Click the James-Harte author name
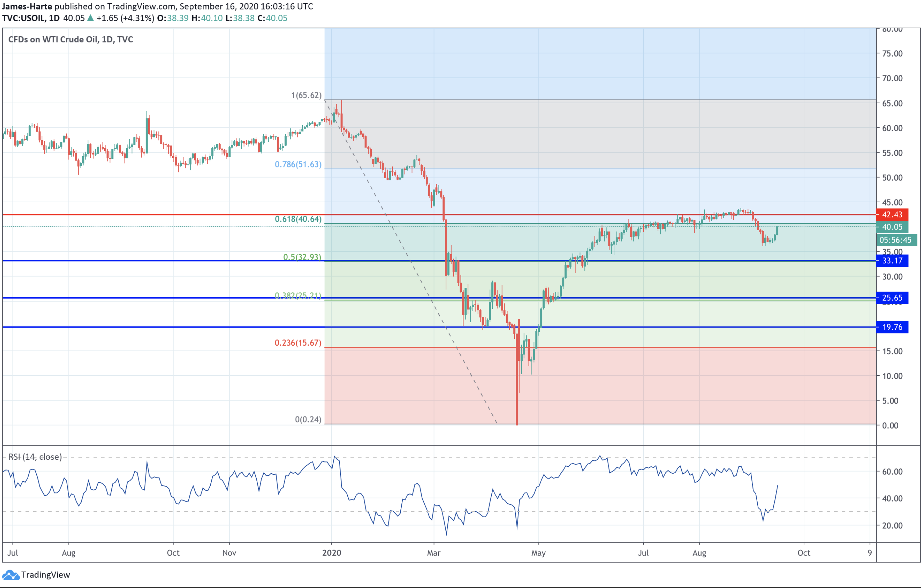The image size is (921, 588). (x=27, y=6)
